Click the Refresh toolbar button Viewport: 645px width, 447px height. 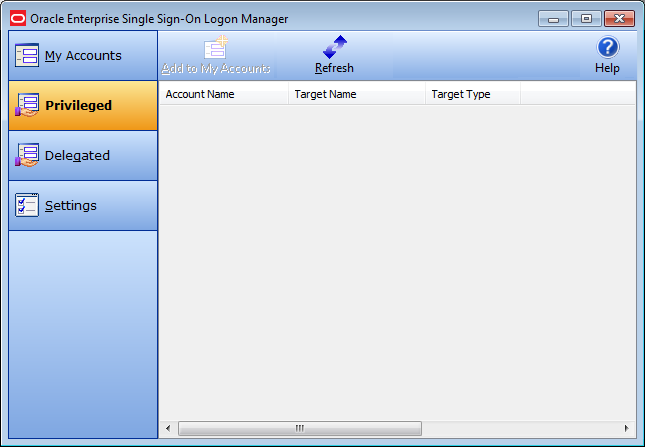point(334,55)
